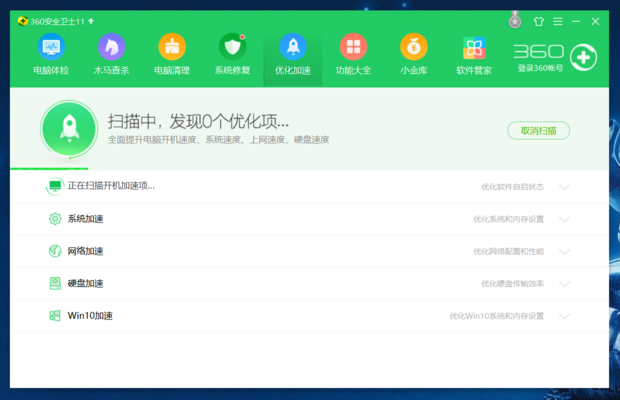
Task: Click the 360 account login plus icon
Action: click(x=583, y=58)
